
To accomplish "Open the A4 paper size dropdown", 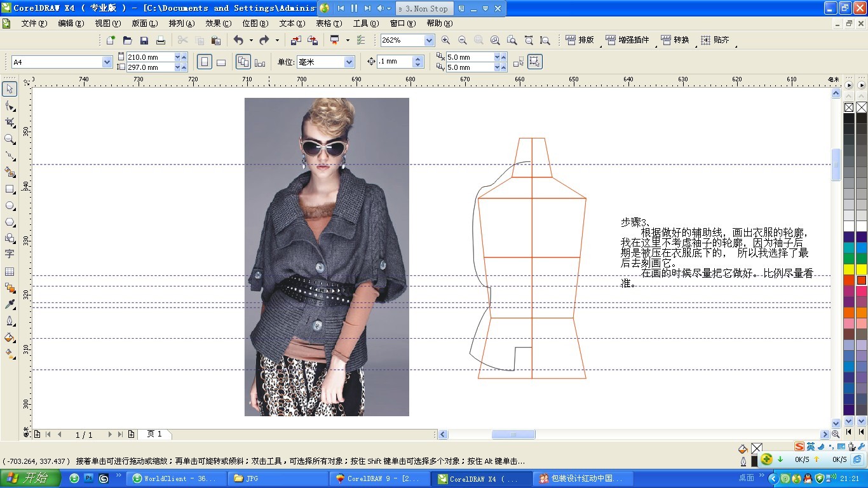I will pos(107,62).
